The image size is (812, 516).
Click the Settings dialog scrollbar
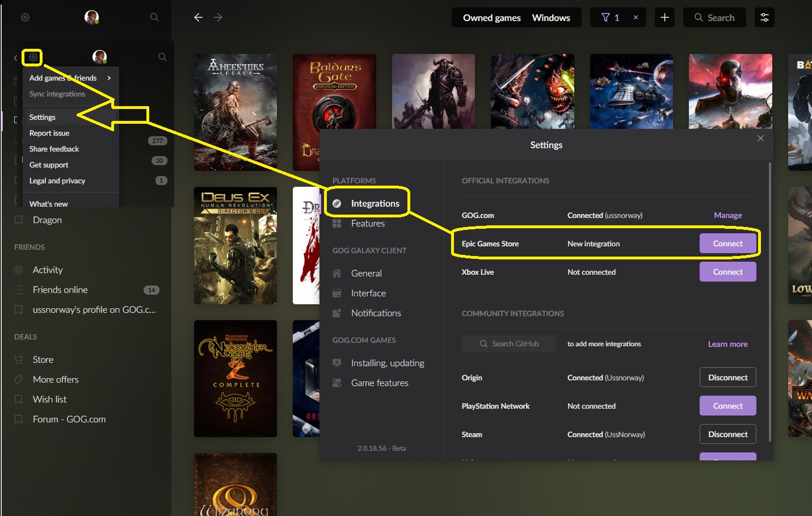(x=770, y=302)
